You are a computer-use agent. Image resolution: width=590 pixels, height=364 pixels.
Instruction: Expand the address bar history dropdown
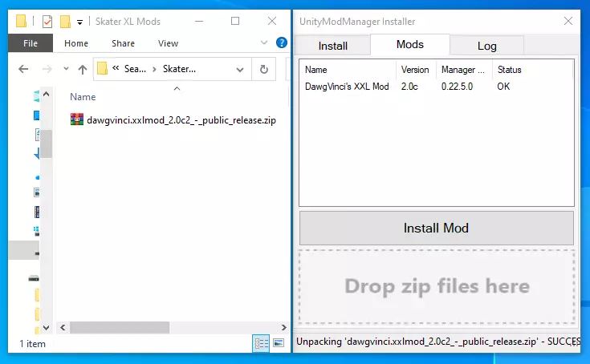coord(240,70)
